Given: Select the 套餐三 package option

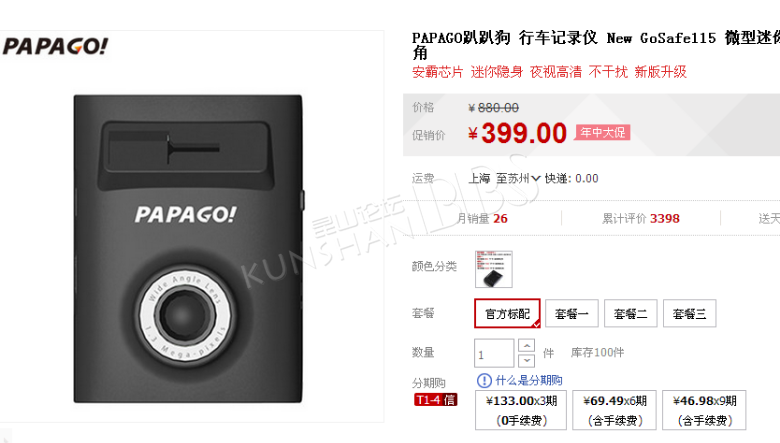Looking at the screenshot, I should pos(689,313).
